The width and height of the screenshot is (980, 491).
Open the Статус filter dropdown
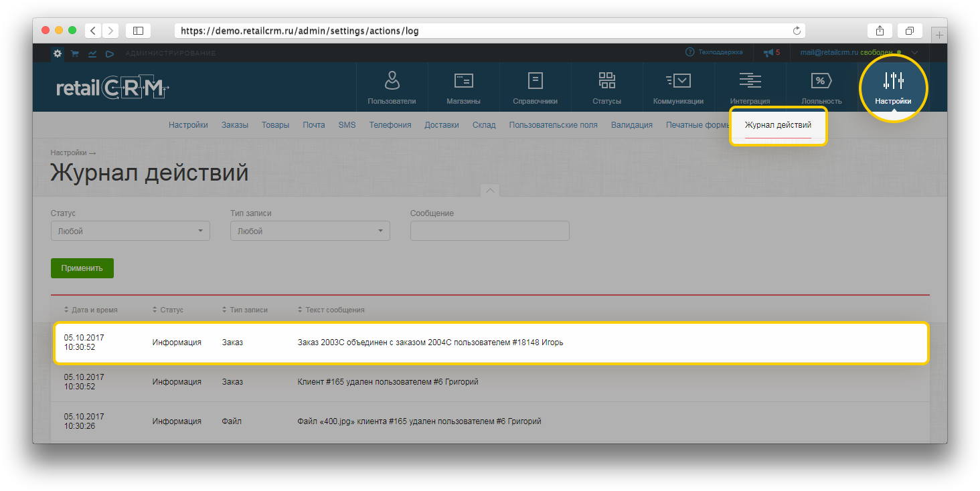(131, 231)
